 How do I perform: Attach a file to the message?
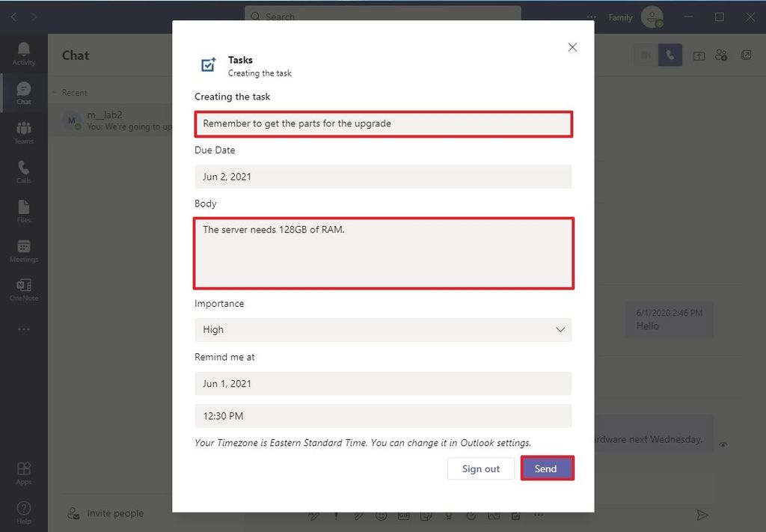[x=359, y=516]
